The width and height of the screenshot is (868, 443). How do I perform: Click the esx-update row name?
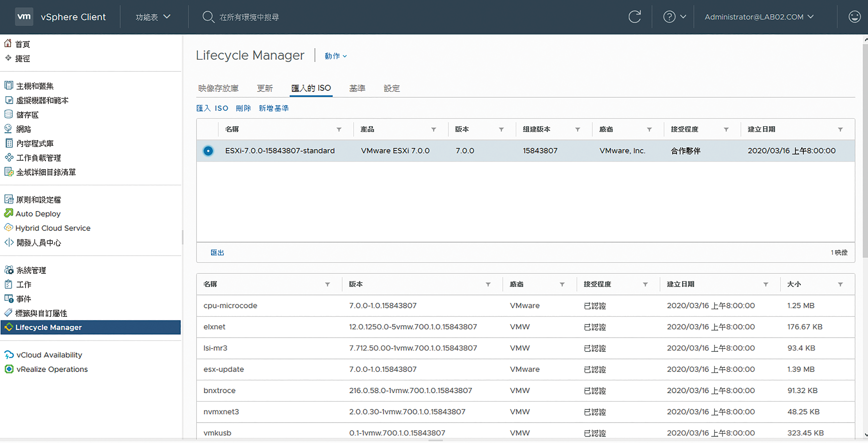pos(223,370)
